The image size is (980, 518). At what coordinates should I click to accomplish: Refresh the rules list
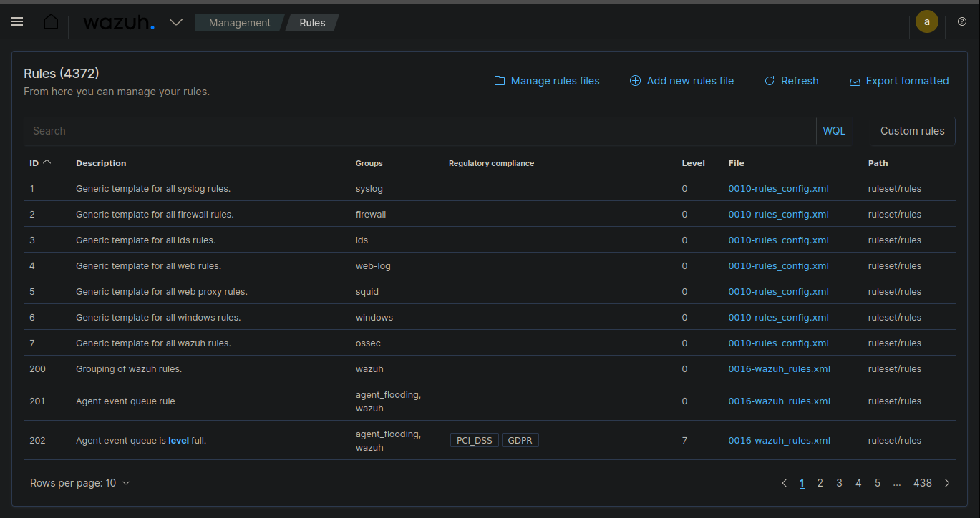[791, 81]
